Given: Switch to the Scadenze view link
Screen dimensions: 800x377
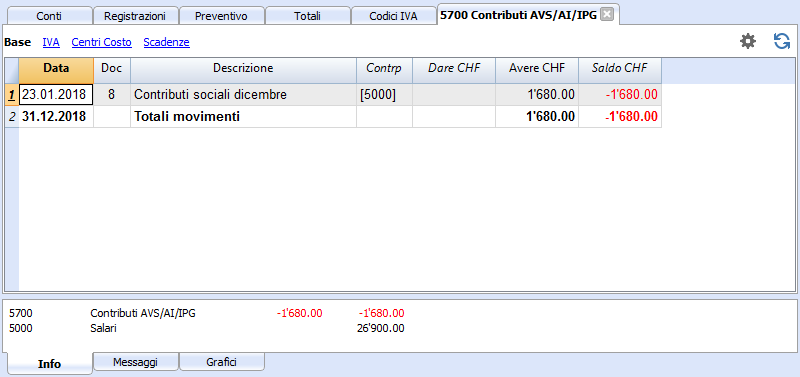Looking at the screenshot, I should tap(166, 42).
